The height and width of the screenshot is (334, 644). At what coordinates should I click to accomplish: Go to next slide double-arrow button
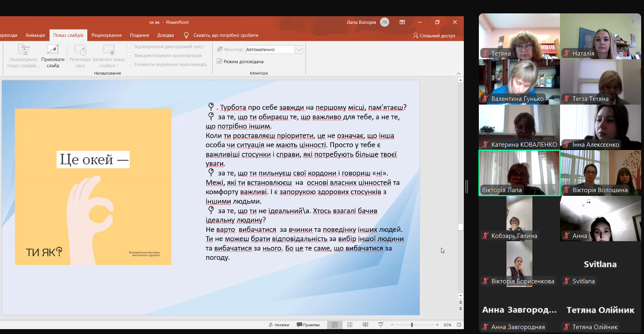click(460, 308)
